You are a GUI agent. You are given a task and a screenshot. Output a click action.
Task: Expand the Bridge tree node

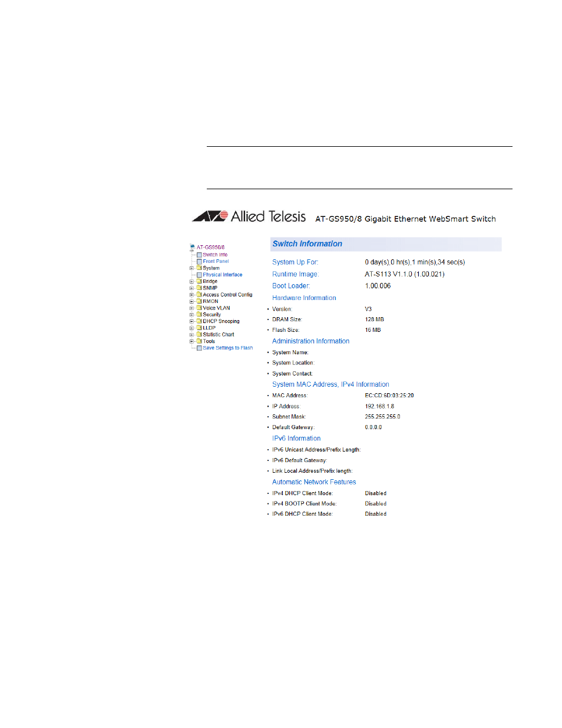[191, 282]
